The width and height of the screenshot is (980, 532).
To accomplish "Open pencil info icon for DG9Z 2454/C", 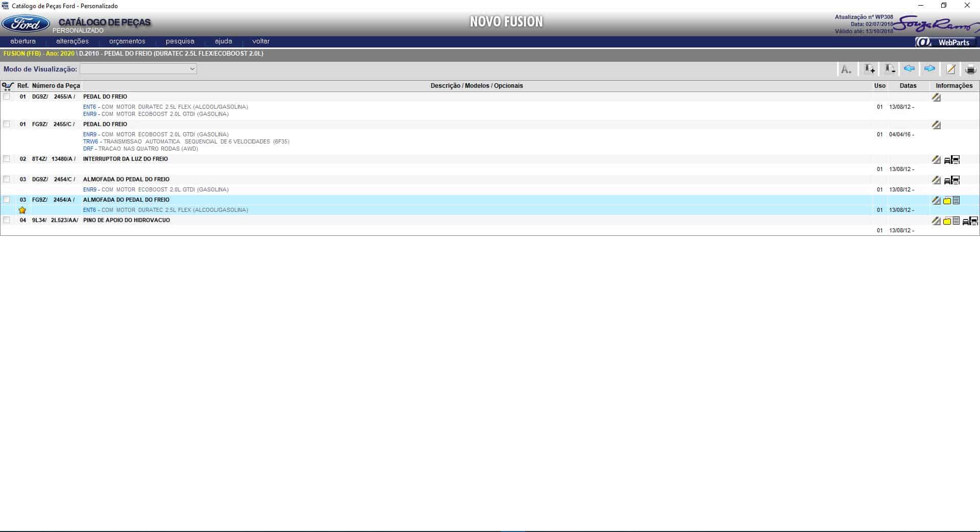I will (936, 180).
